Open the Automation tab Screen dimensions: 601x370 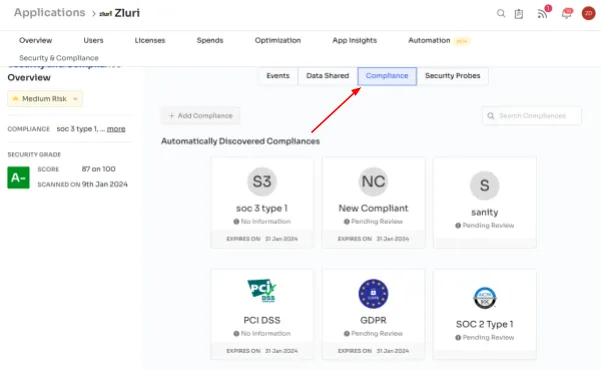[429, 40]
